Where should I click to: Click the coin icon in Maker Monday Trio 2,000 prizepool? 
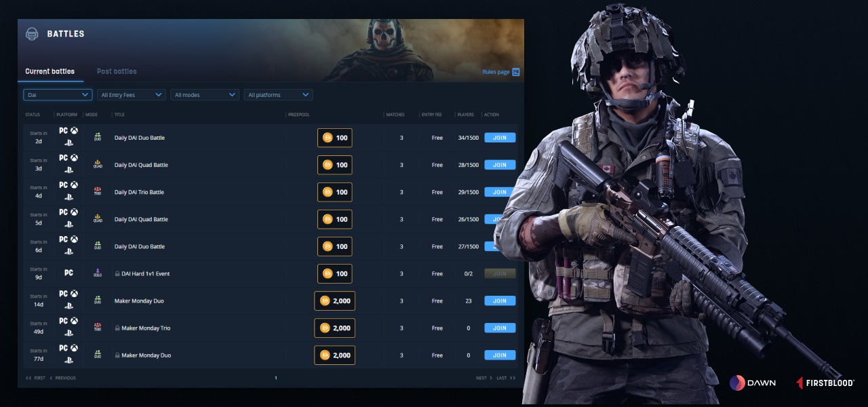tap(325, 328)
